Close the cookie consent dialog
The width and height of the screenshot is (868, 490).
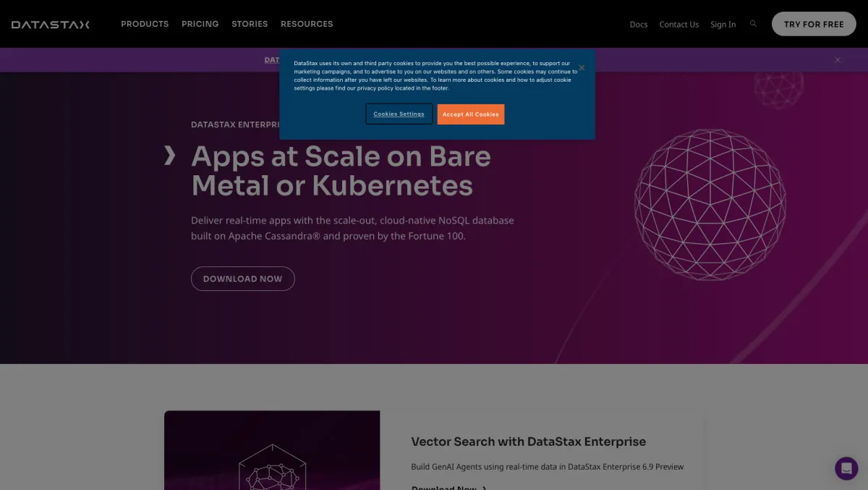[x=582, y=68]
